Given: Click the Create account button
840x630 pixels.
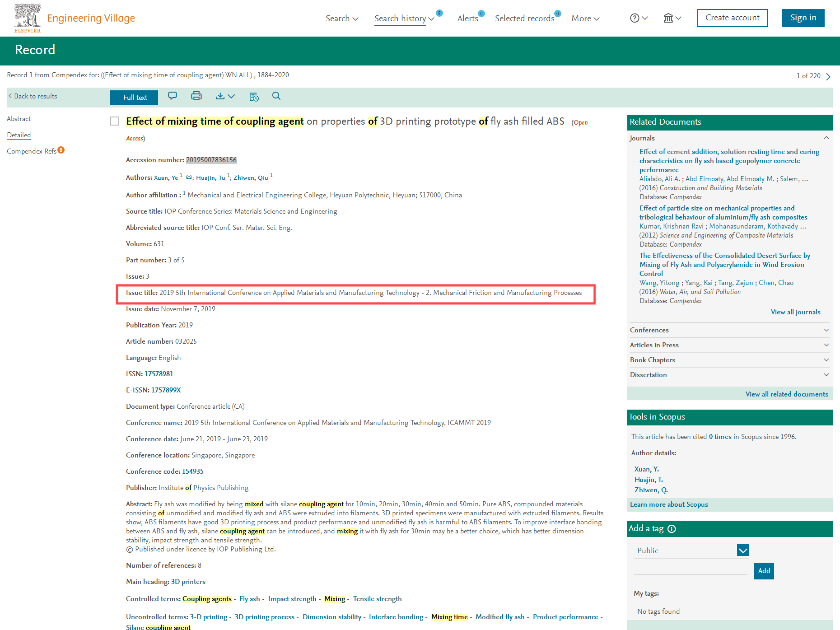Looking at the screenshot, I should click(732, 18).
